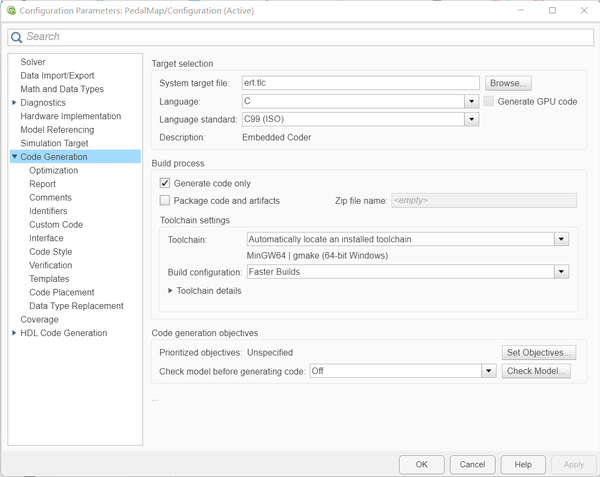Screen dimensions: 600x477
Task: Click the System target file field
Action: click(360, 83)
